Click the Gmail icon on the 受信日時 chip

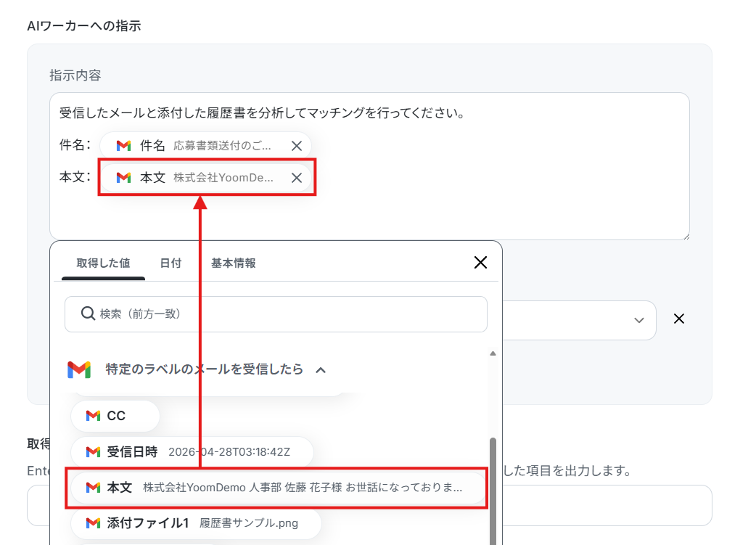pos(93,452)
